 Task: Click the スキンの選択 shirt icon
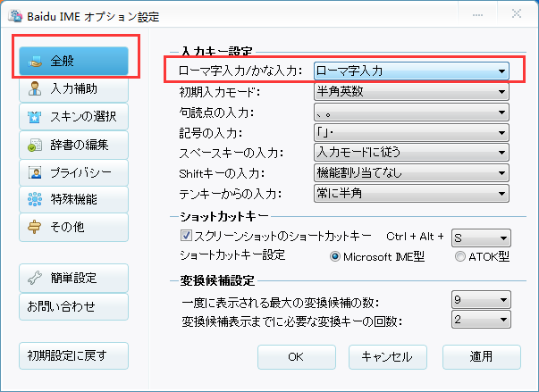pyautogui.click(x=36, y=116)
